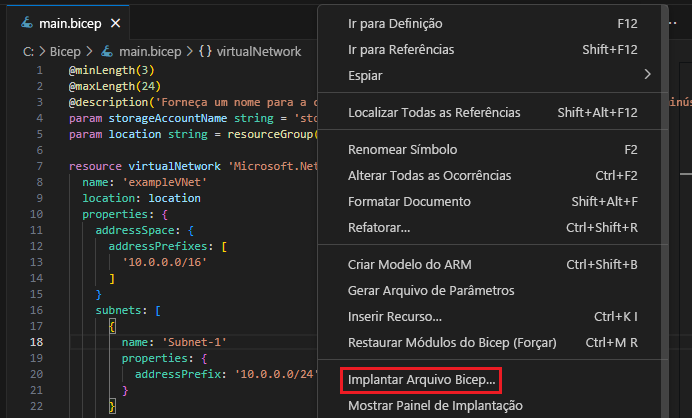Click virtualNetwork identifier on line 7
Screen dimensions: 692x418
pyautogui.click(x=175, y=166)
